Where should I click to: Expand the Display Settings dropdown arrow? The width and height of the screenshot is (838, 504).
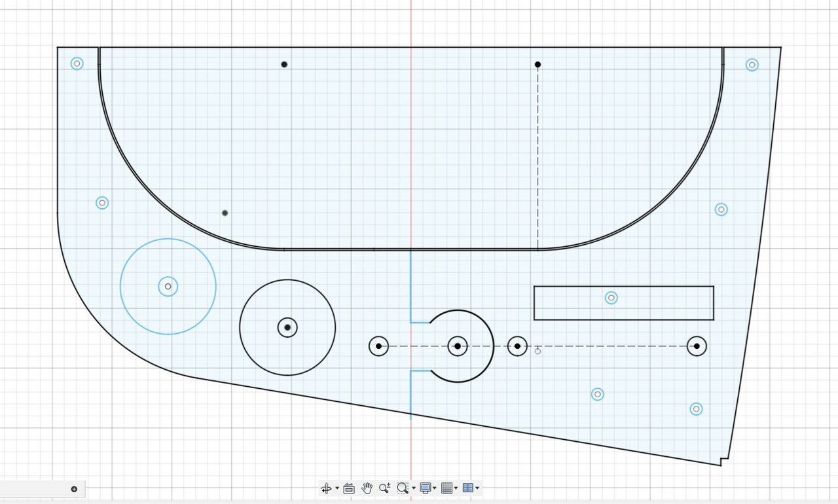[435, 489]
